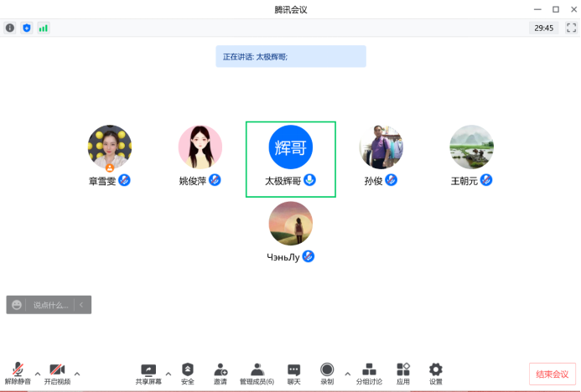
Task: Click the name label 姚俊萍
Action: pyautogui.click(x=193, y=181)
